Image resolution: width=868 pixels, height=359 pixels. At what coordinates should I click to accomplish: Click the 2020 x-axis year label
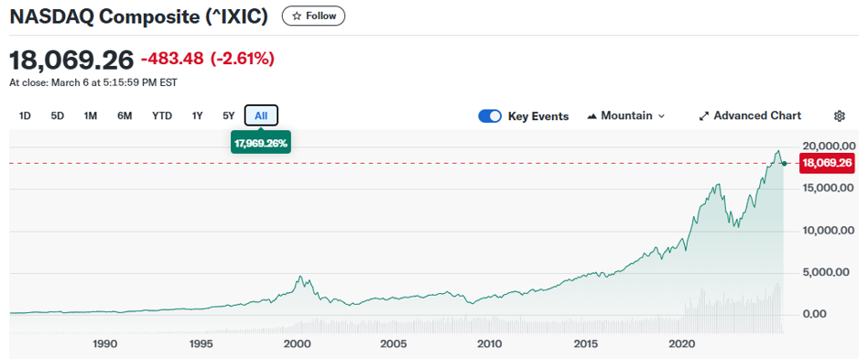pos(681,344)
